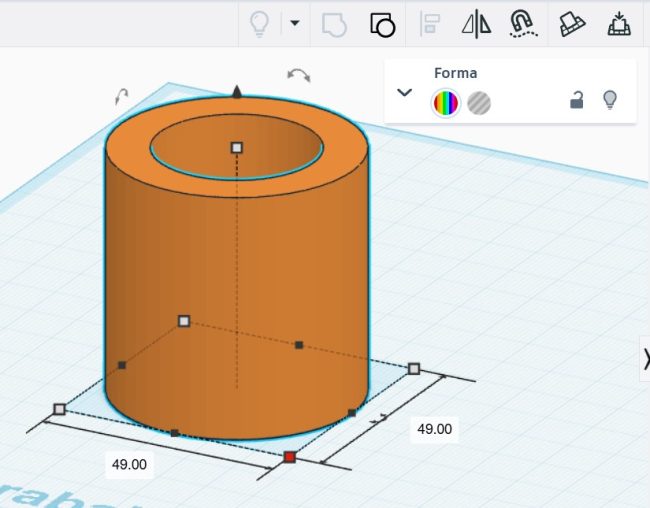Viewport: 650px width, 508px height.
Task: Toggle the shape lock padlock
Action: tap(577, 99)
